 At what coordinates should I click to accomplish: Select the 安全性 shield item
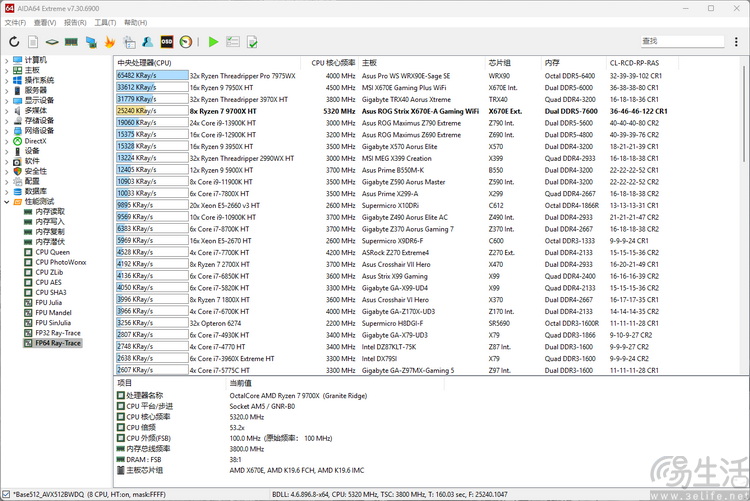pos(36,171)
